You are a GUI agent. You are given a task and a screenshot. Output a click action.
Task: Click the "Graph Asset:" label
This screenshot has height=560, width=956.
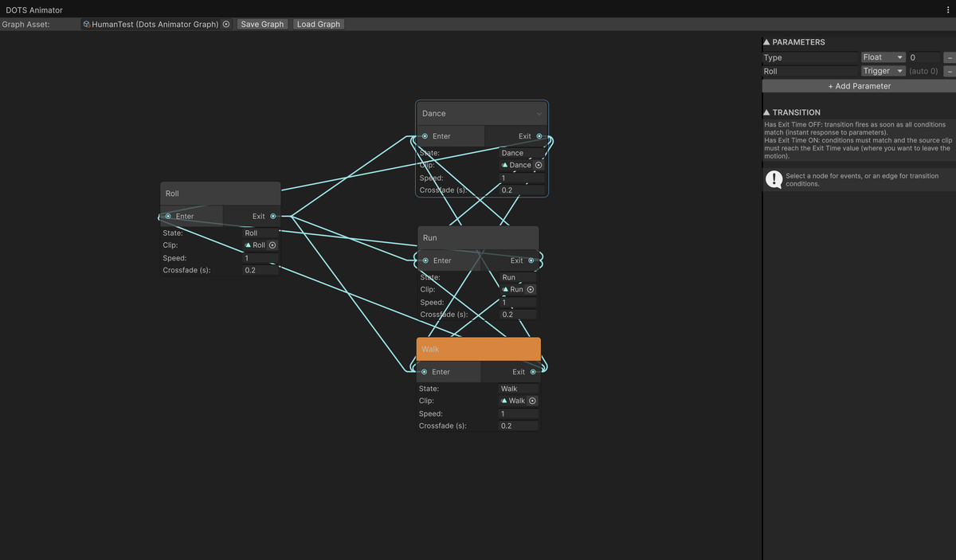(x=25, y=25)
